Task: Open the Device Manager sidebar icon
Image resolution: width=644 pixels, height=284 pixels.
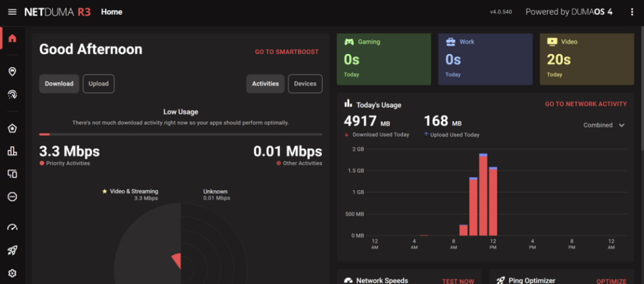Action: (x=12, y=174)
